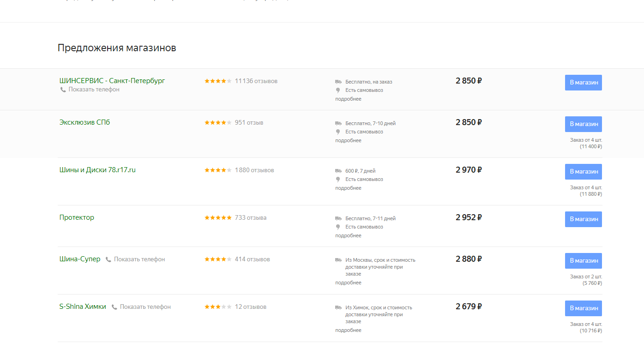This screenshot has width=644, height=355.
Task: Open the Эксклюзив СПб store link
Action: point(84,122)
